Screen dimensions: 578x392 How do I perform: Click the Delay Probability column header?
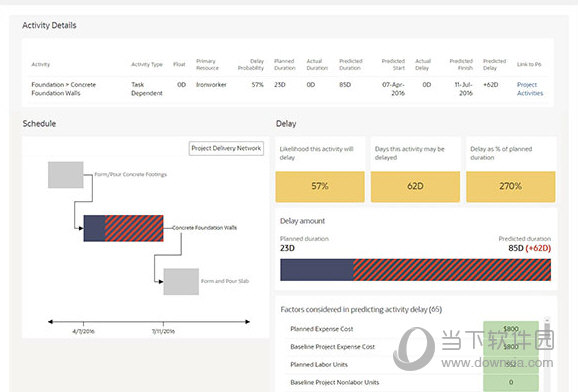[x=251, y=65]
